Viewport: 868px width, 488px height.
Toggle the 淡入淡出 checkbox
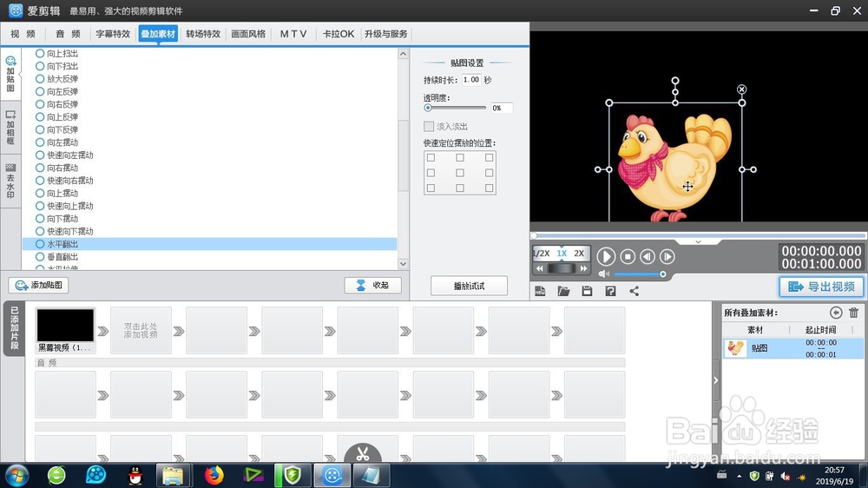coord(429,126)
